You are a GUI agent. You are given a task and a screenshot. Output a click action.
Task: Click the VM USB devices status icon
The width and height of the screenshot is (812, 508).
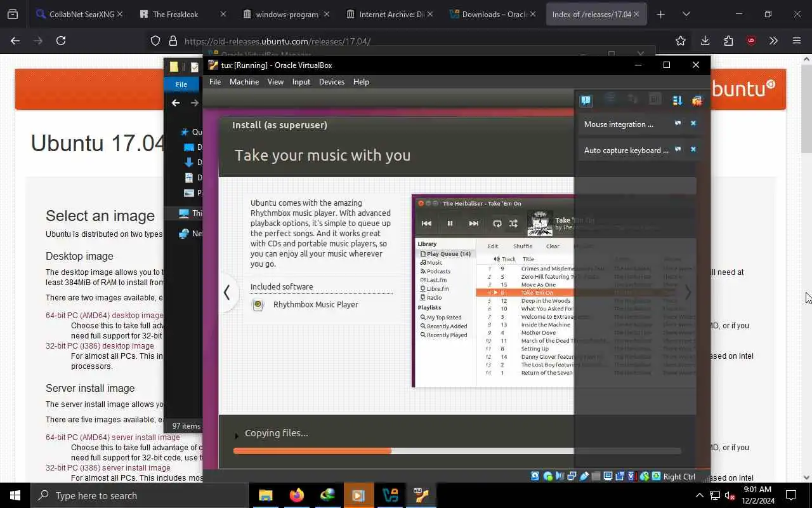coord(584,476)
